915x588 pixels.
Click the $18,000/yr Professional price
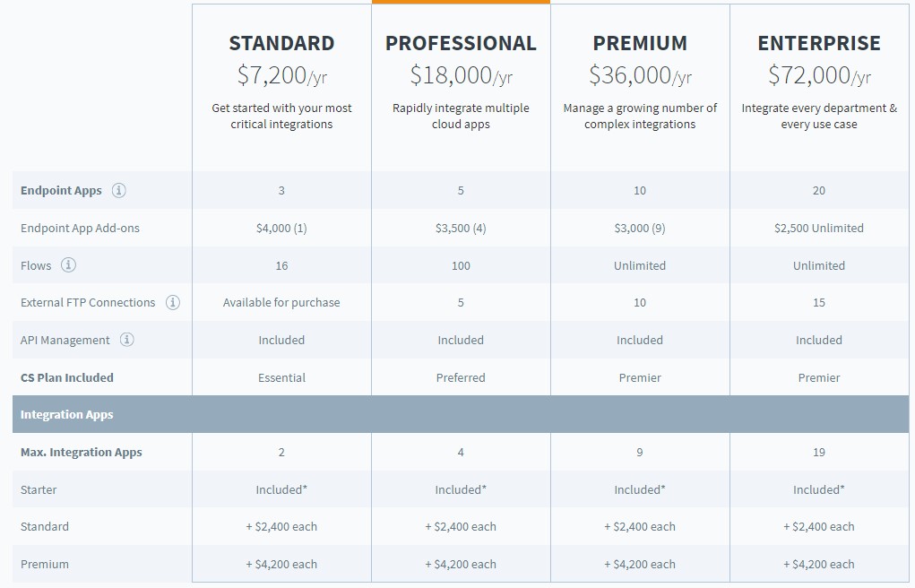[x=461, y=75]
